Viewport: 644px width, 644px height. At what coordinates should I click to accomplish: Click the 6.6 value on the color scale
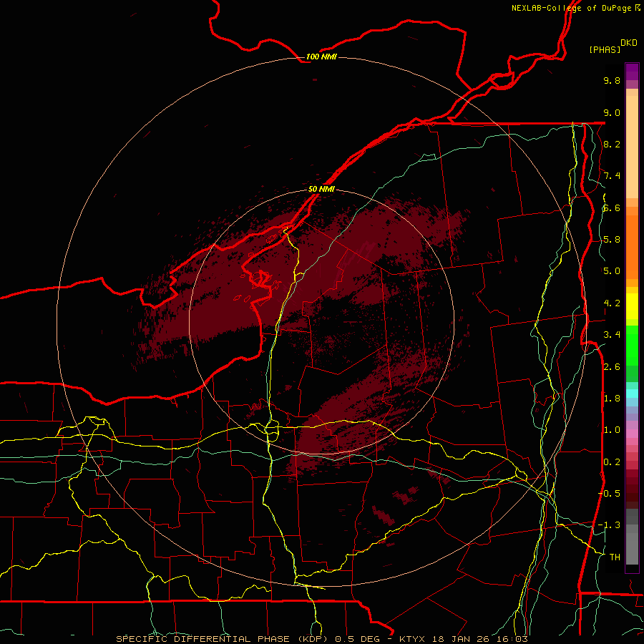pos(612,208)
